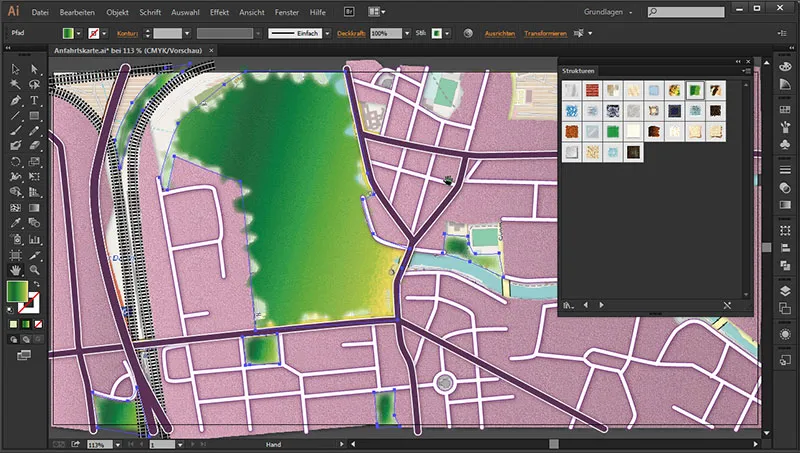Image resolution: width=800 pixels, height=453 pixels.
Task: Pick the Eyedropper tool
Action: tap(15, 223)
